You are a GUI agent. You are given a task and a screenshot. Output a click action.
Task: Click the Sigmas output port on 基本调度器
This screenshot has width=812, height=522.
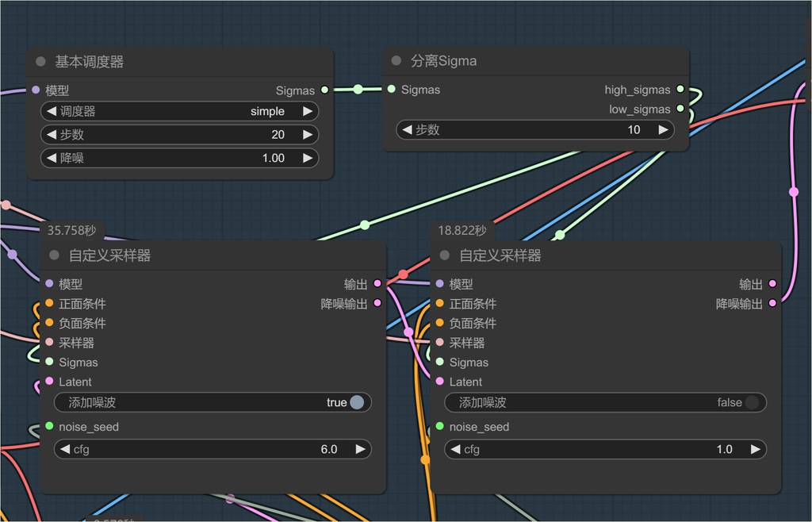pos(324,90)
